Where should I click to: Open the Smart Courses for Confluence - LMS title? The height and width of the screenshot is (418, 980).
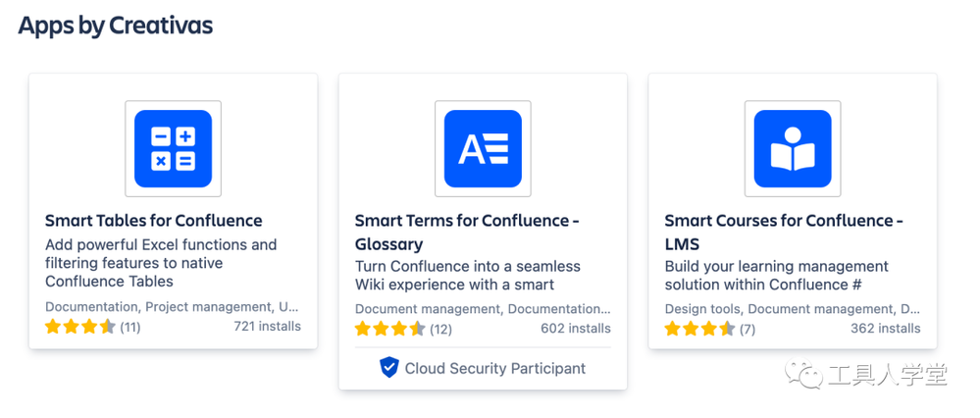click(x=784, y=232)
